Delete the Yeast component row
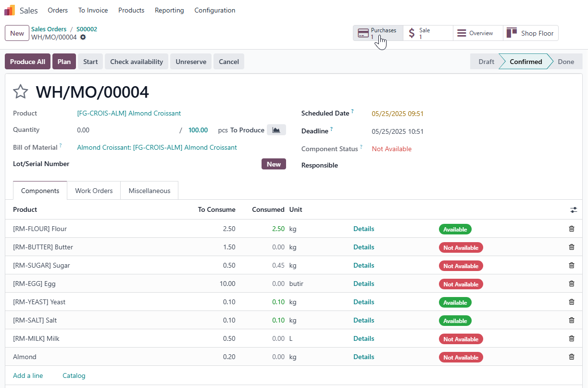This screenshot has height=388, width=588. 572,302
